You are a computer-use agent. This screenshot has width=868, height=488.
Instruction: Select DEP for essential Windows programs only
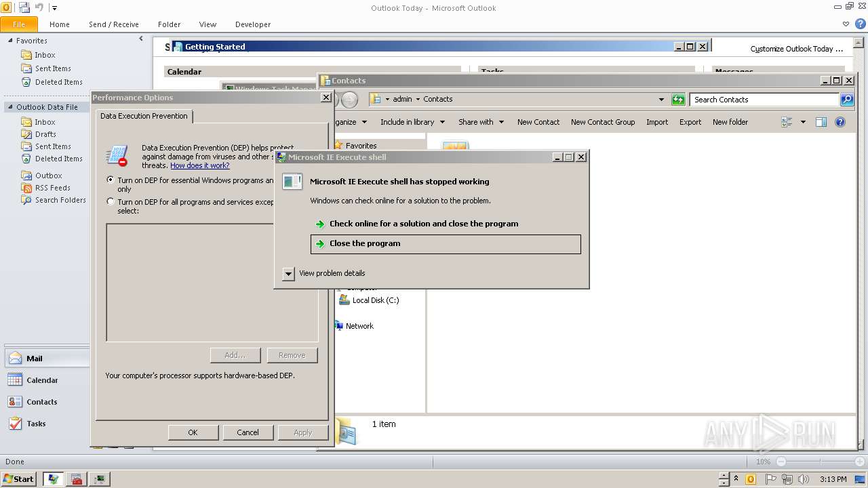tap(111, 180)
